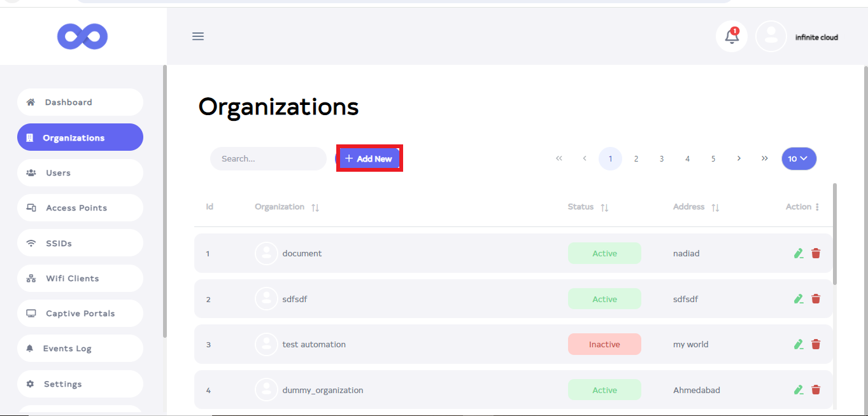Click the Add New button

coord(369,158)
